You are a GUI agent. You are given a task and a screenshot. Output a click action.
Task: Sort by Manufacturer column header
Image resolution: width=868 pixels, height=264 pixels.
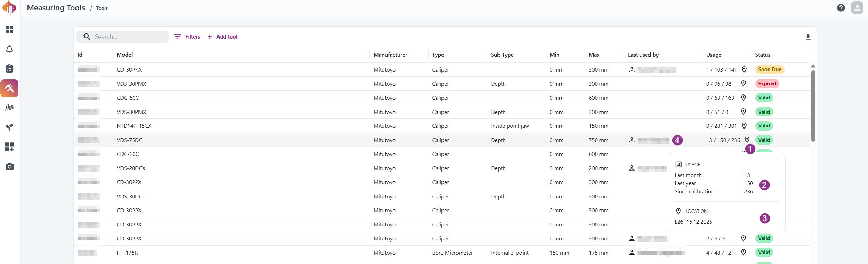390,55
